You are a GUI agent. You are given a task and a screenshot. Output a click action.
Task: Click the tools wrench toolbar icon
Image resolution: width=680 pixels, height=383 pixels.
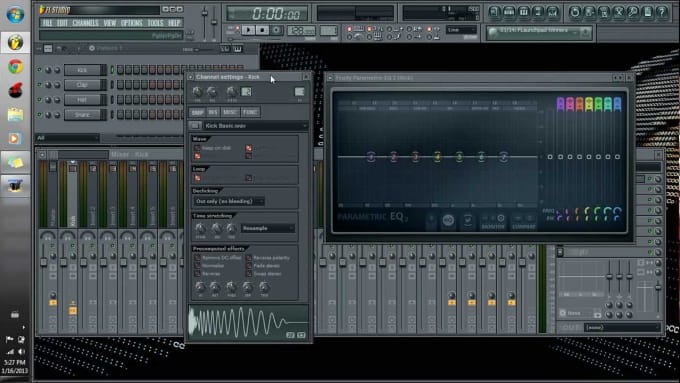[x=619, y=12]
